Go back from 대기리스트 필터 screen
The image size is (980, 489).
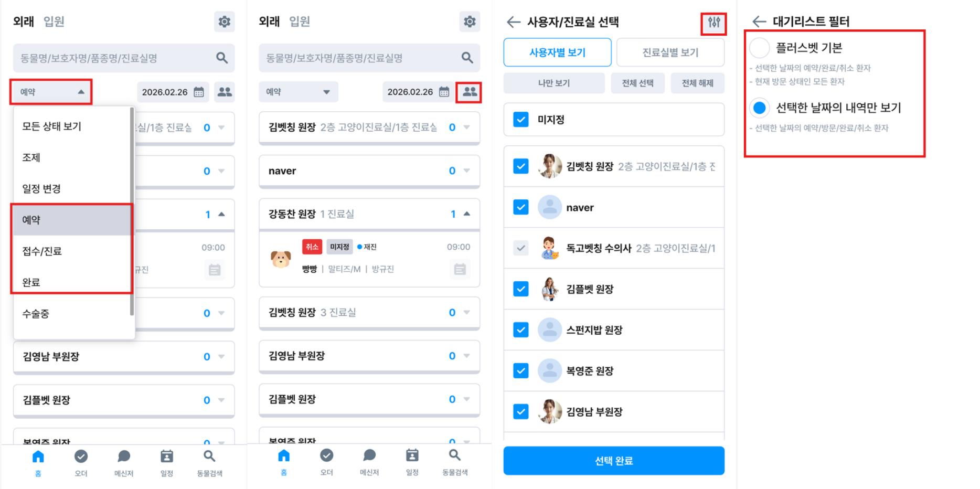coord(759,22)
